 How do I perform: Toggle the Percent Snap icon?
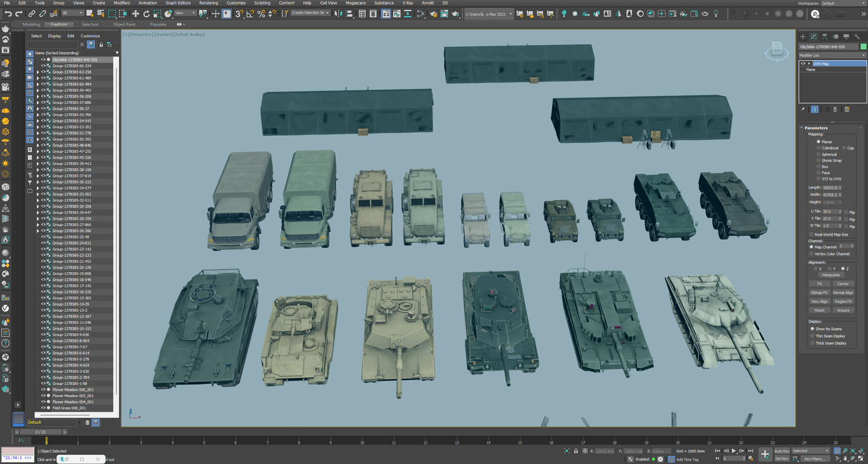261,13
